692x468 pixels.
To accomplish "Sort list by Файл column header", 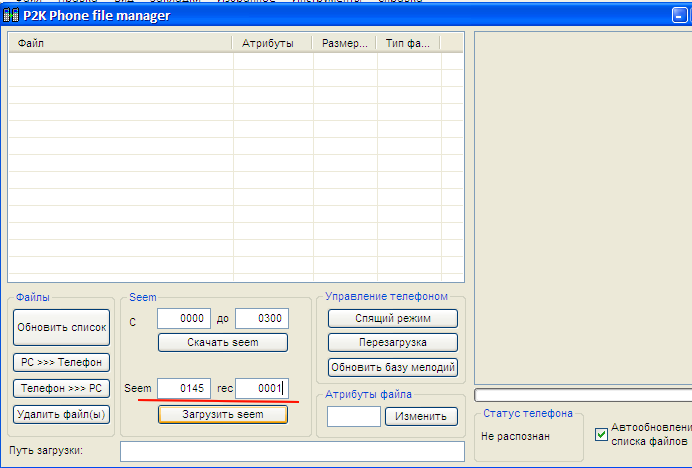I will coord(120,43).
